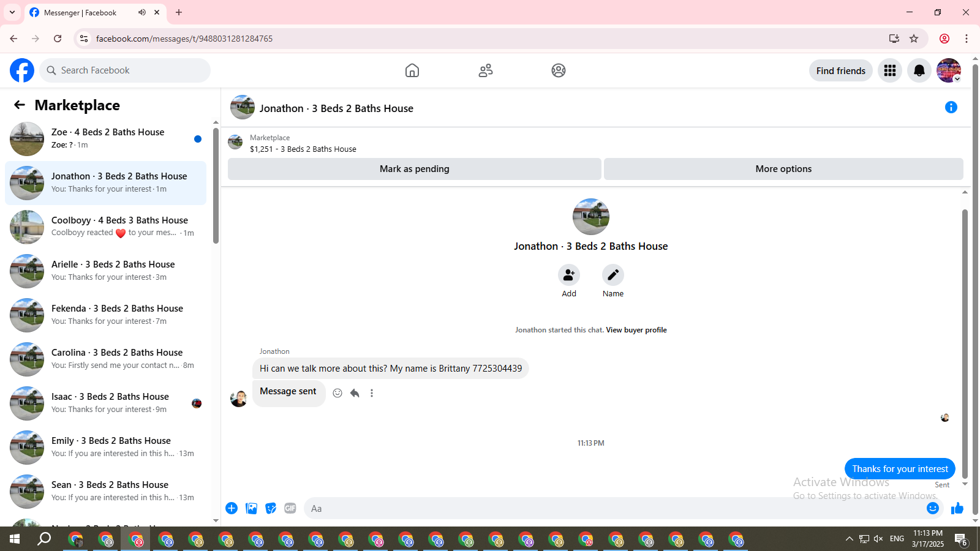This screenshot has height=551, width=980.
Task: Click the Thanks for your interest bubble
Action: click(900, 469)
